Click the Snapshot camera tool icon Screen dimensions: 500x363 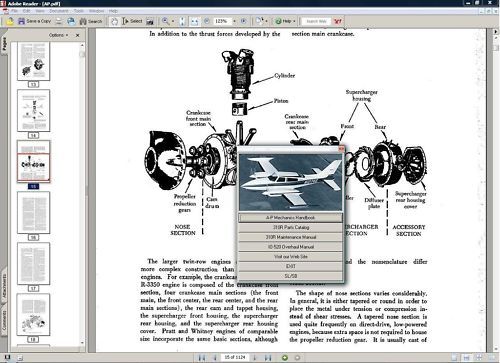tap(150, 21)
